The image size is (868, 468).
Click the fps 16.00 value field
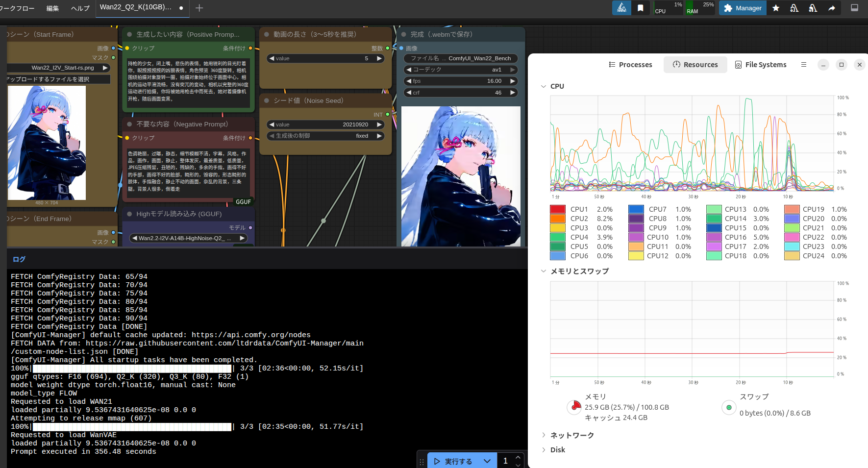pyautogui.click(x=461, y=81)
